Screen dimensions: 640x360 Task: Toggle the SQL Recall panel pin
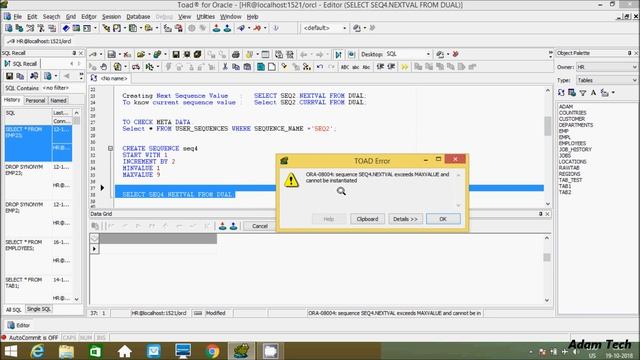[x=74, y=53]
